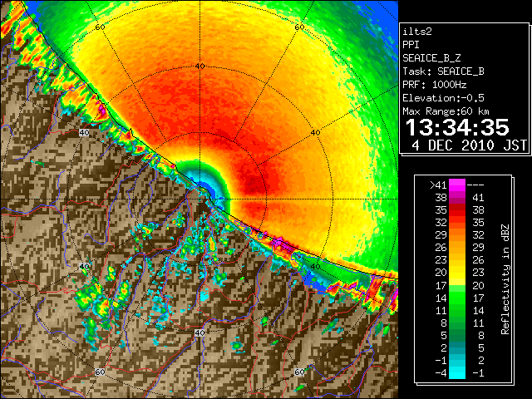Select the "Elevation:-0.5" value
The height and width of the screenshot is (399, 532).
(x=443, y=98)
